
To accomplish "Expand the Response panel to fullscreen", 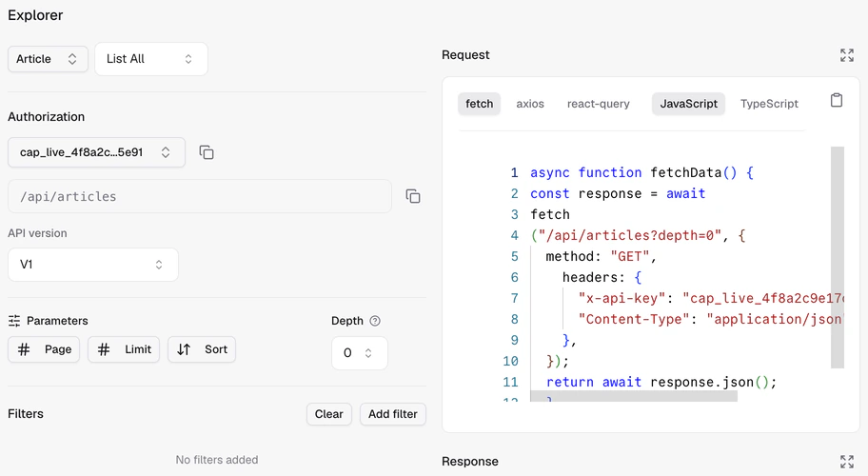I will click(x=846, y=461).
